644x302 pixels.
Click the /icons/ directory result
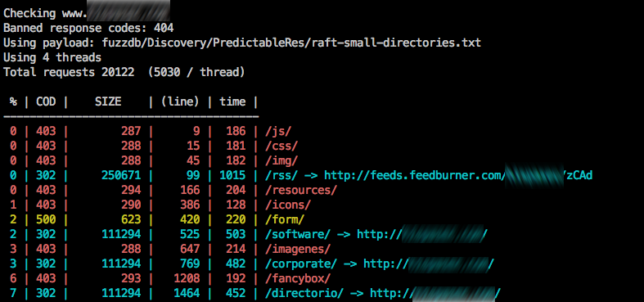pos(288,205)
